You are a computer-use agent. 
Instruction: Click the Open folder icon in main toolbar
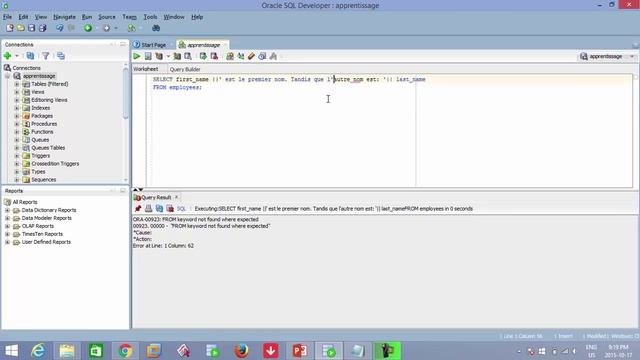(20, 28)
